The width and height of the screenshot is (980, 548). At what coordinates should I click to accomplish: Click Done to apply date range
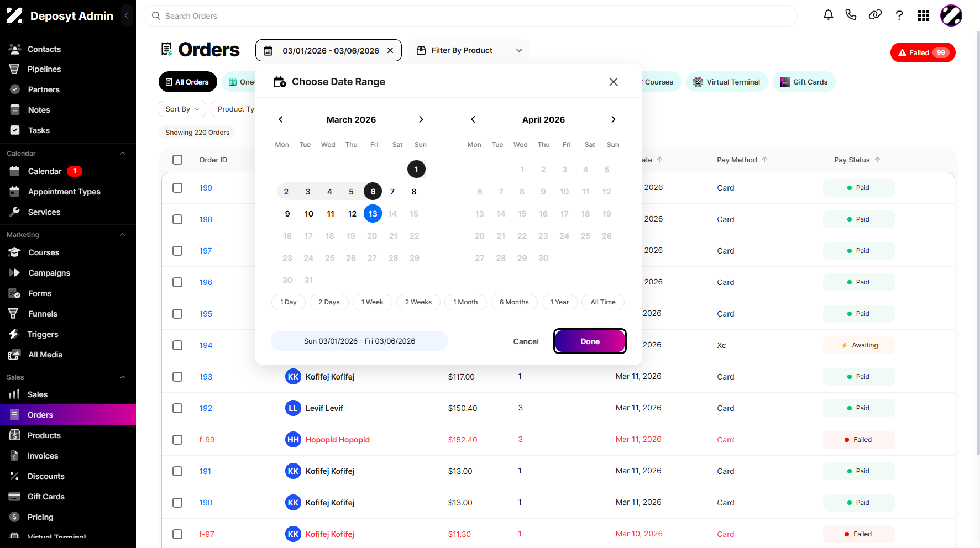[x=590, y=341]
